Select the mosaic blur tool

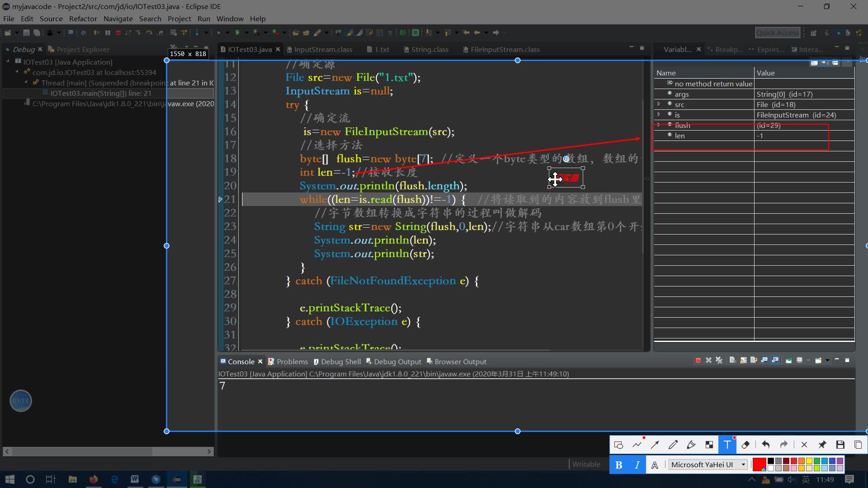(709, 445)
